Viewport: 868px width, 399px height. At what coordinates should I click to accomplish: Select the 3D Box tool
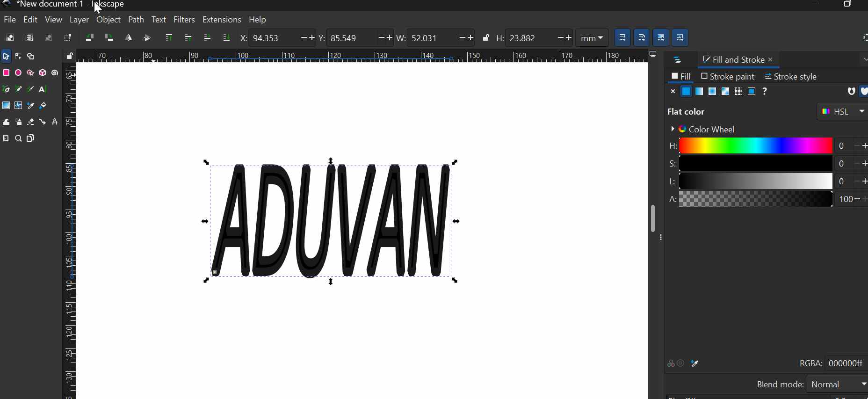(x=43, y=73)
